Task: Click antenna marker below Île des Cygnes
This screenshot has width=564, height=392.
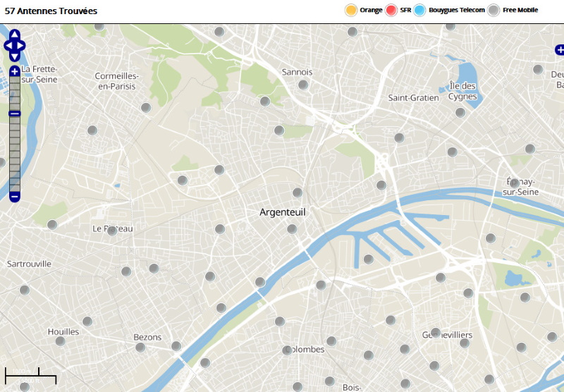Action: pos(460,112)
